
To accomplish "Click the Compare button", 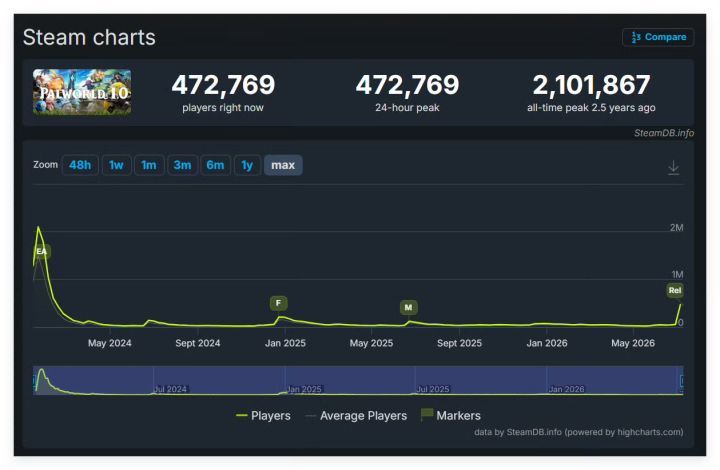I will (658, 37).
